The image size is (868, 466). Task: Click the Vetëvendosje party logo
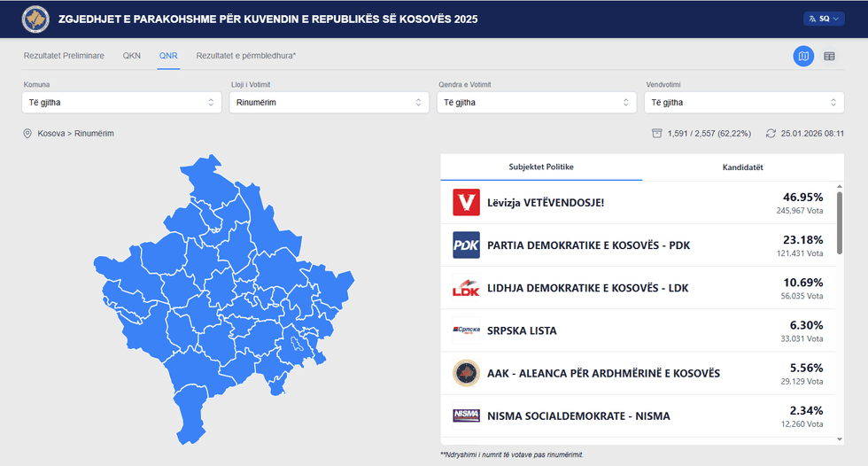coord(466,203)
